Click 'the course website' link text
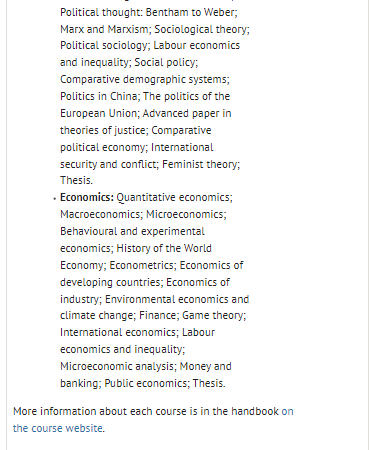Image resolution: width=369 pixels, height=450 pixels. pyautogui.click(x=58, y=428)
